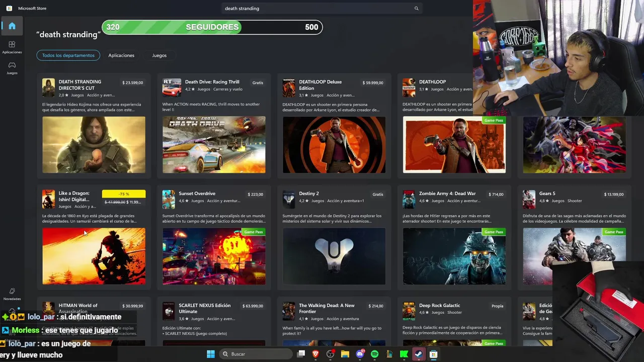The height and width of the screenshot is (362, 644).
Task: Open OBS Studio from the taskbar
Action: [330, 354]
